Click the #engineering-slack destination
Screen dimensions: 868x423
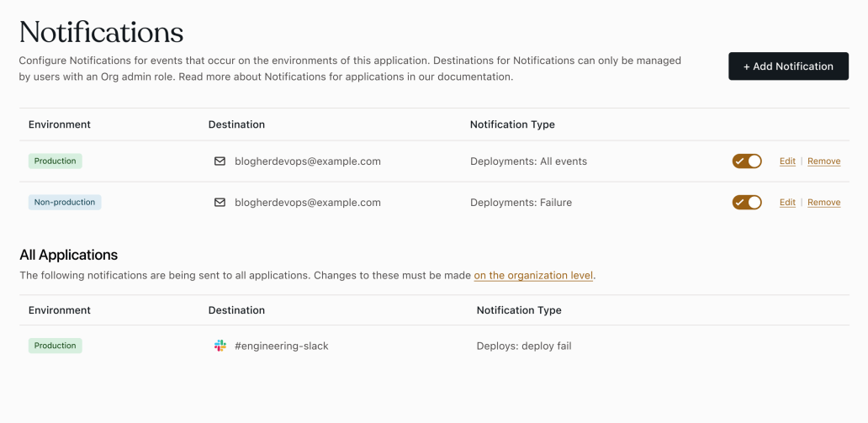(281, 346)
